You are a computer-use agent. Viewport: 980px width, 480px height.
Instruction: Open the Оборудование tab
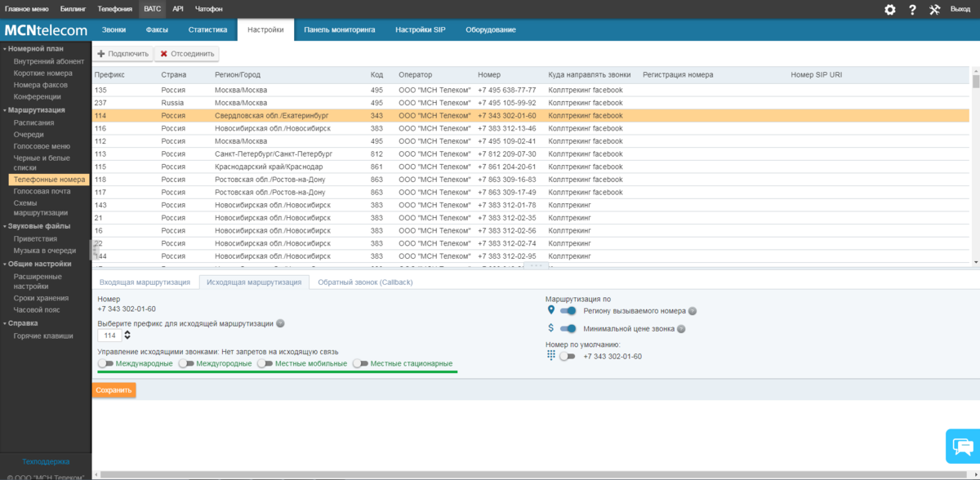pos(491,29)
